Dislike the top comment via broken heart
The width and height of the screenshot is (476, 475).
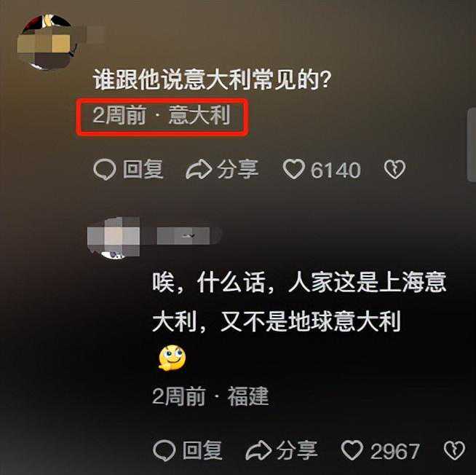[394, 169]
